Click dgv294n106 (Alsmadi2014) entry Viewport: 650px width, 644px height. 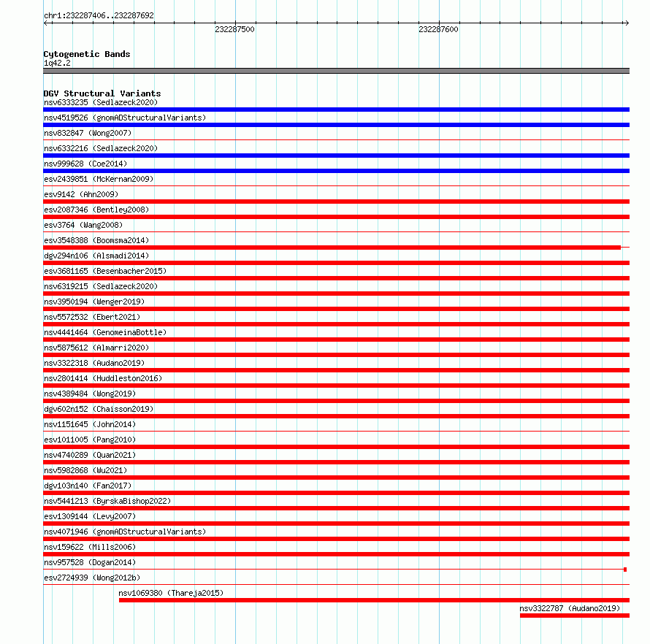tap(96, 256)
